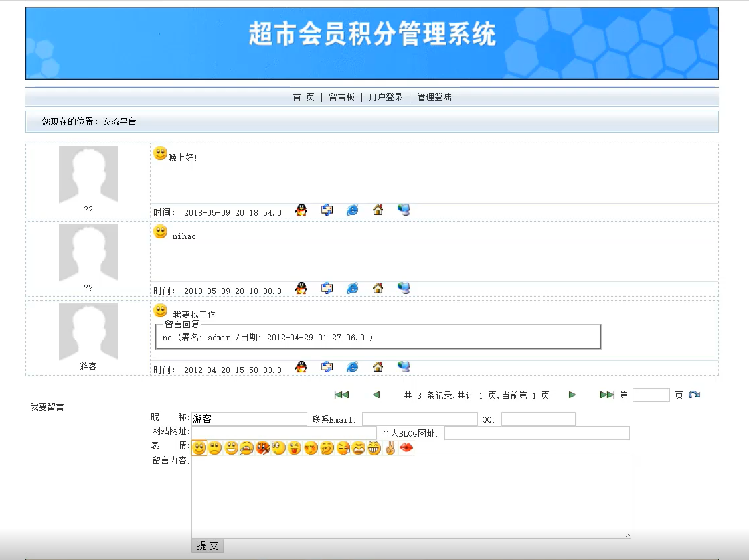This screenshot has height=560, width=749.
Task: Open 用户登录 in navigation bar
Action: tap(386, 97)
